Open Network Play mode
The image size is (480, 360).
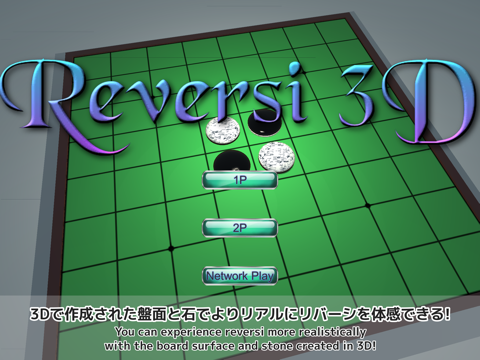pos(240,276)
